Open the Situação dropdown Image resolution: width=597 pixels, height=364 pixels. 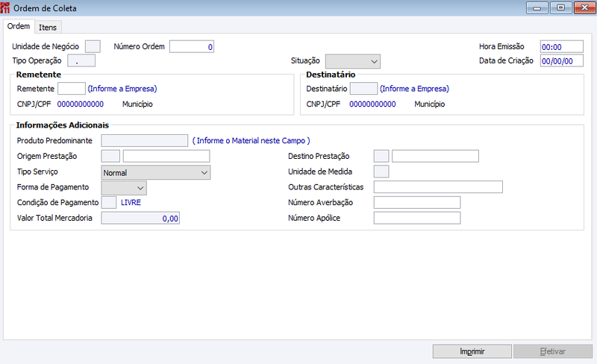tap(352, 61)
